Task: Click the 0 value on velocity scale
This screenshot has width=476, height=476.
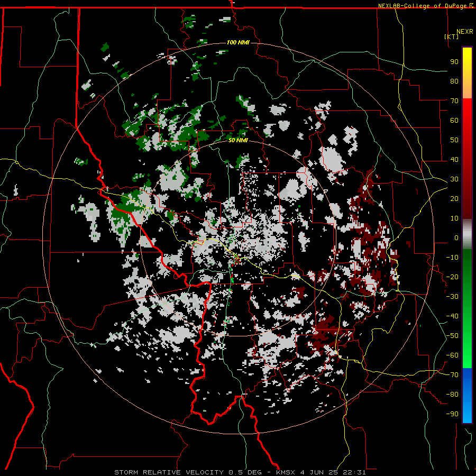Action: [456, 238]
